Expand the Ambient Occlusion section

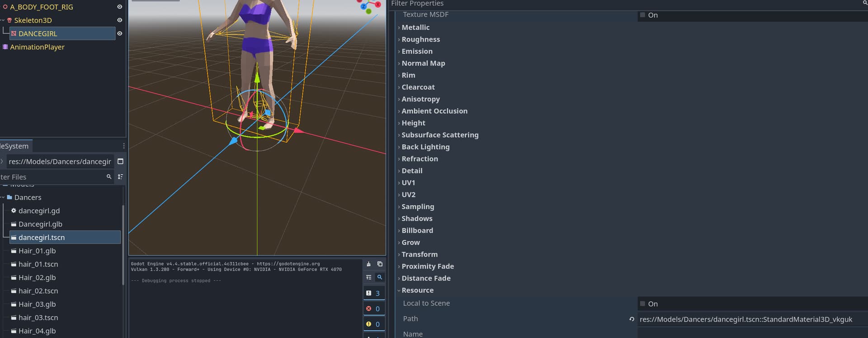(x=434, y=111)
